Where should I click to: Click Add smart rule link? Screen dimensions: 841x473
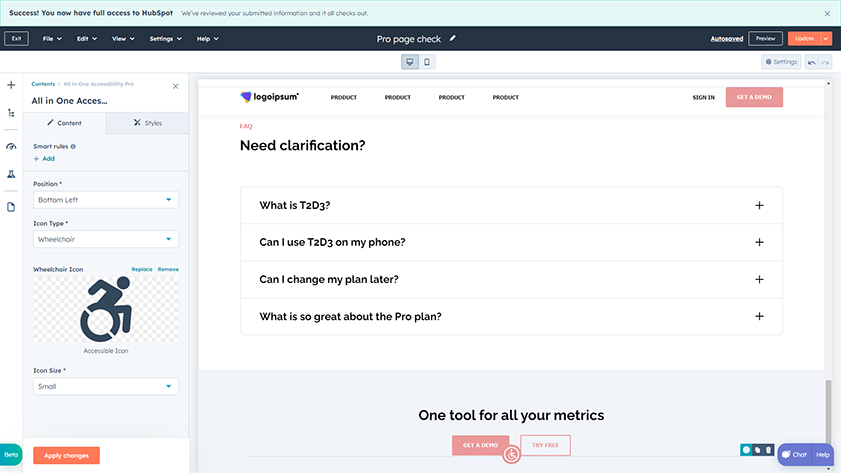(45, 159)
